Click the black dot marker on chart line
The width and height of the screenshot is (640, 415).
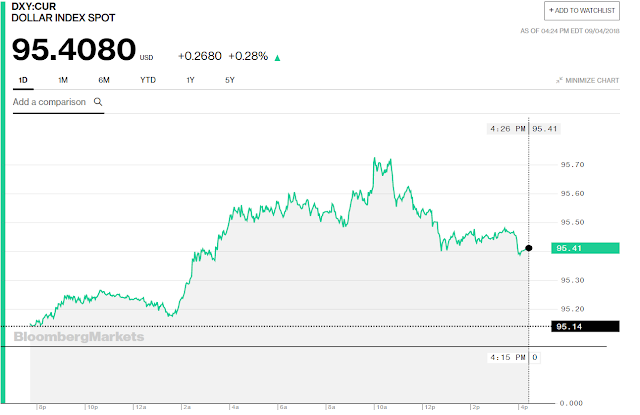pos(529,248)
